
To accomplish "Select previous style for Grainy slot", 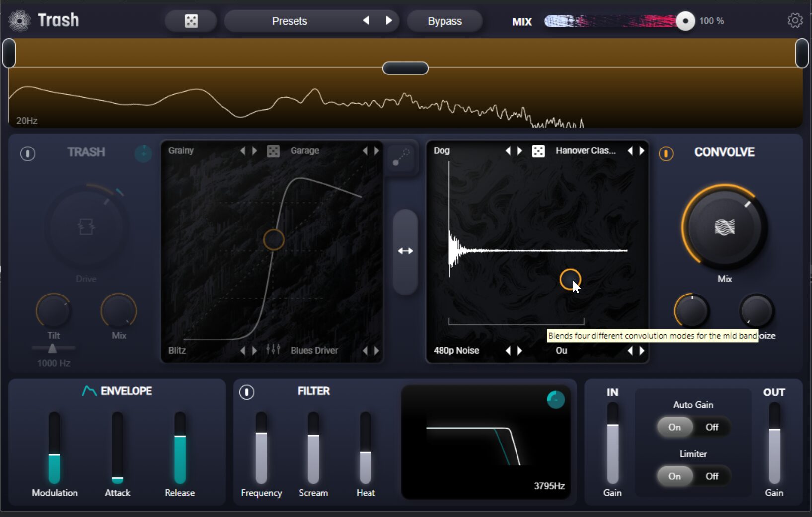I will [243, 150].
